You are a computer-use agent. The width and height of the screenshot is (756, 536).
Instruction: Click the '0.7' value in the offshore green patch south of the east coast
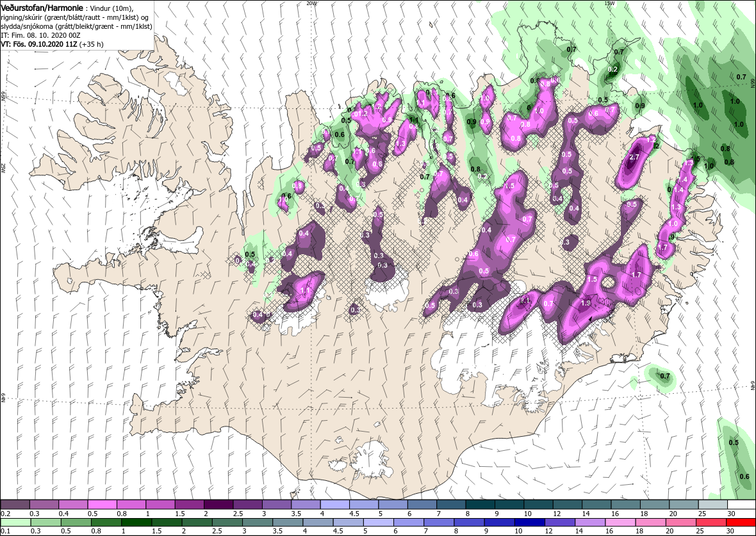666,376
